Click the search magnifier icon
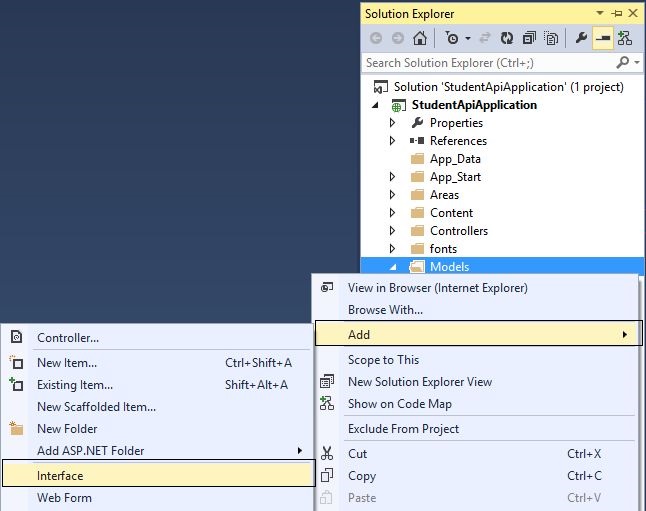646x511 pixels. click(x=622, y=63)
